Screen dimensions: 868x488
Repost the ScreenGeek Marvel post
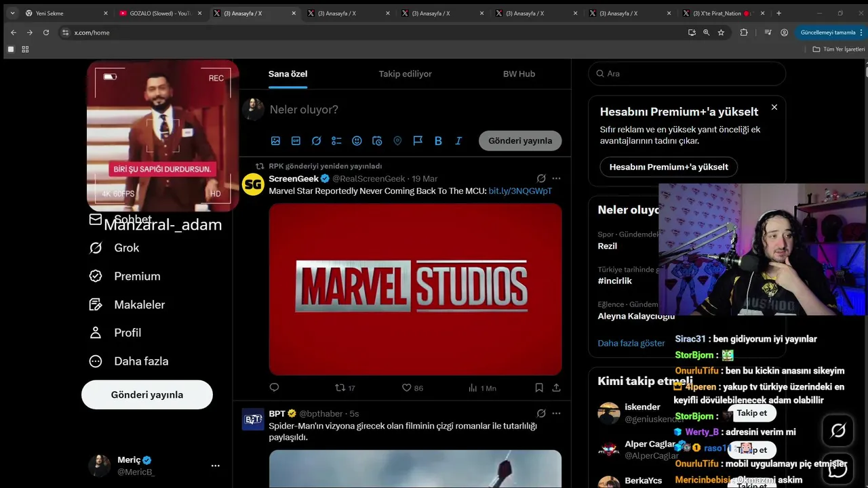345,388
